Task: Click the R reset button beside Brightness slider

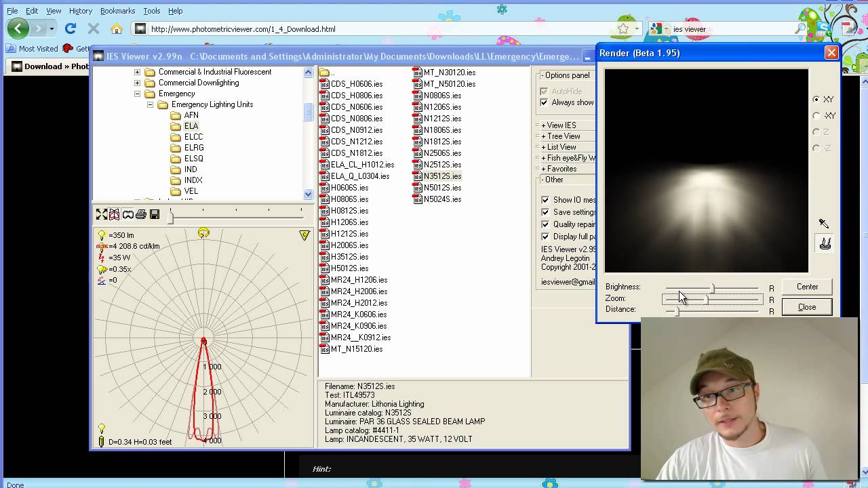Action: pyautogui.click(x=772, y=288)
